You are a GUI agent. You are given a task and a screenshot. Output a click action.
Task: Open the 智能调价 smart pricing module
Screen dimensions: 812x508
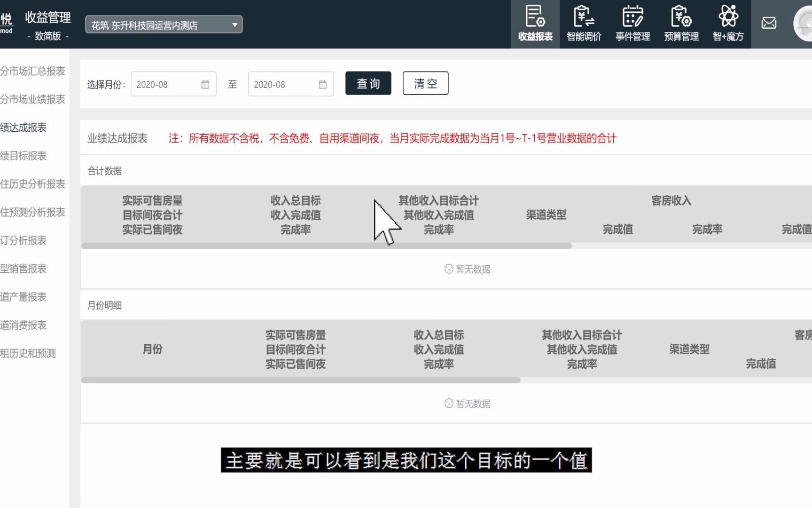click(584, 24)
